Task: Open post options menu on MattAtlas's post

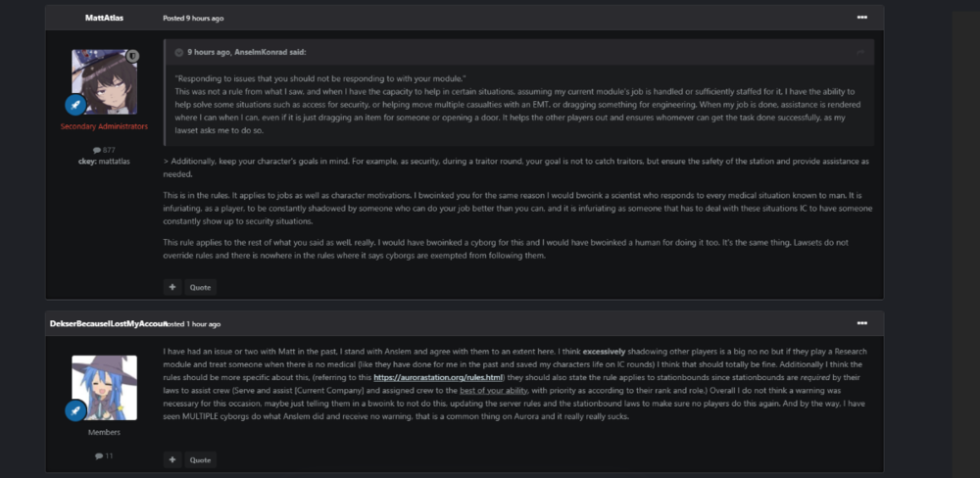Action: click(861, 18)
